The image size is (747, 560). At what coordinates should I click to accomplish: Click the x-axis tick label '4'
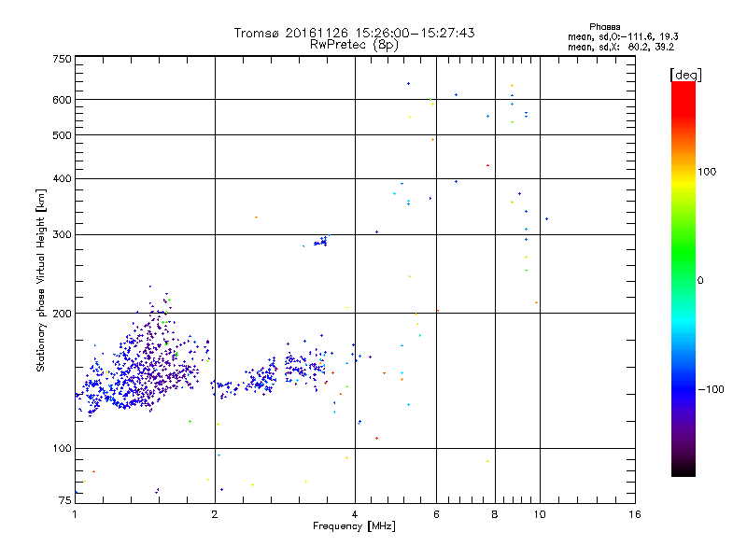(x=355, y=514)
